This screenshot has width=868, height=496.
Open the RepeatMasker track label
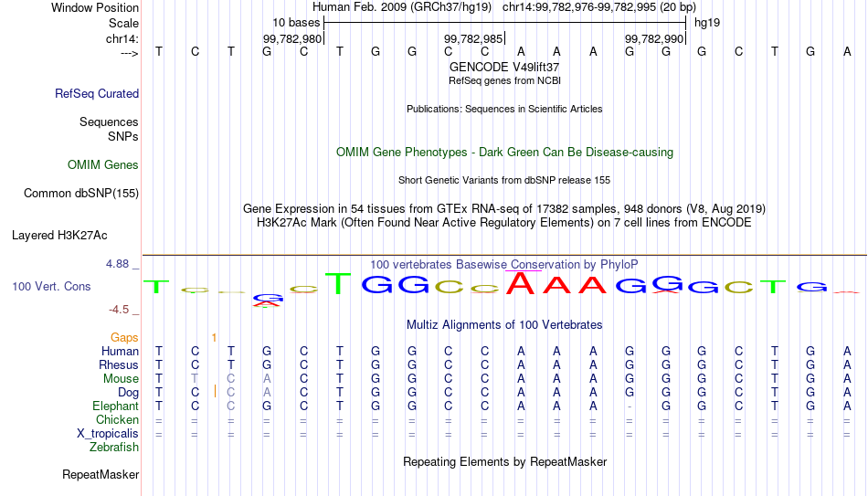(x=101, y=474)
